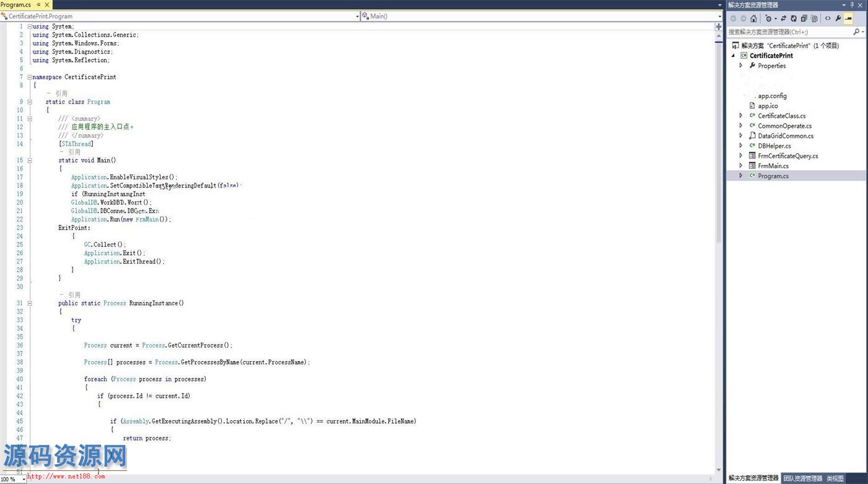Click the CertificatePrint C# project icon
Image resolution: width=868 pixels, height=484 pixels.
click(744, 55)
